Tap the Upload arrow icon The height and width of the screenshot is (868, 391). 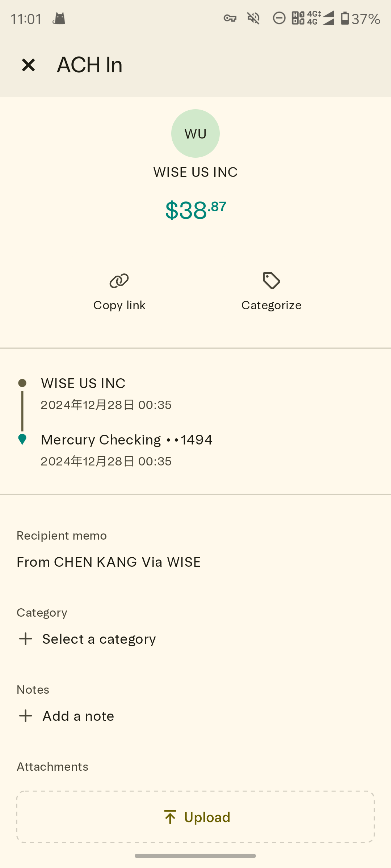pyautogui.click(x=170, y=817)
